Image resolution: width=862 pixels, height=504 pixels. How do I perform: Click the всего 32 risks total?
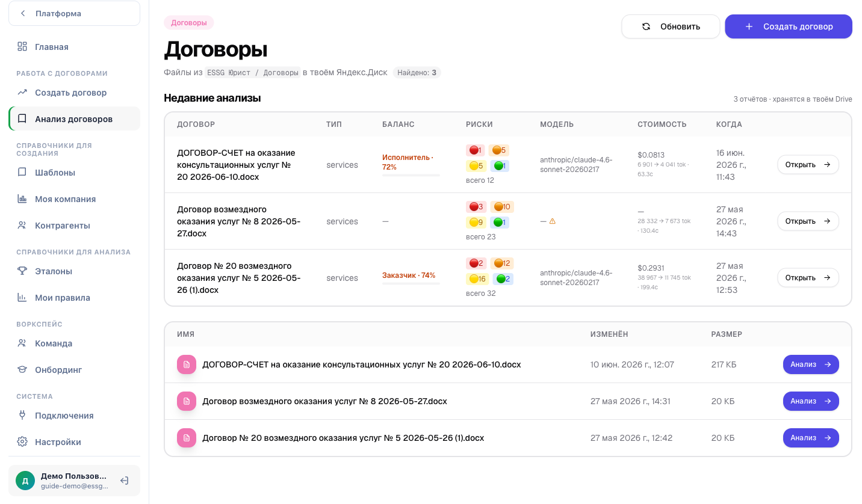coord(481,293)
